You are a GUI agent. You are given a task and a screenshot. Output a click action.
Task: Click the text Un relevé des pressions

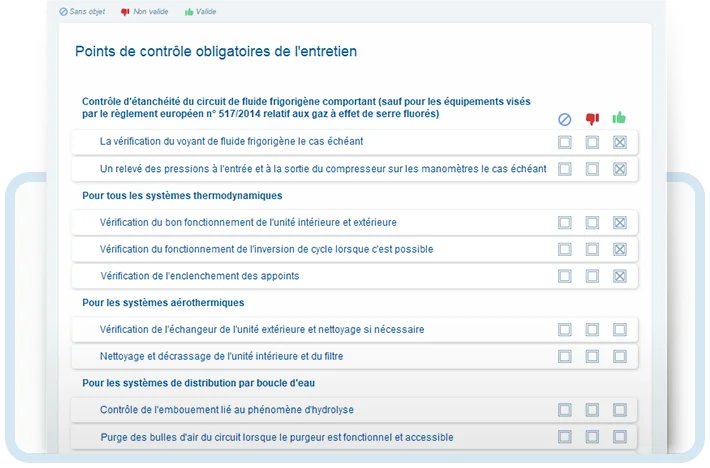click(x=323, y=169)
